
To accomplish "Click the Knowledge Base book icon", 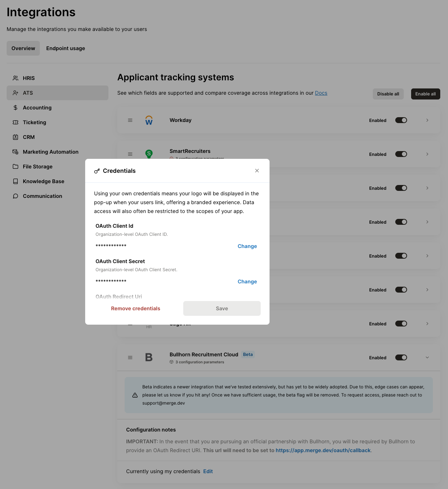I will [15, 181].
